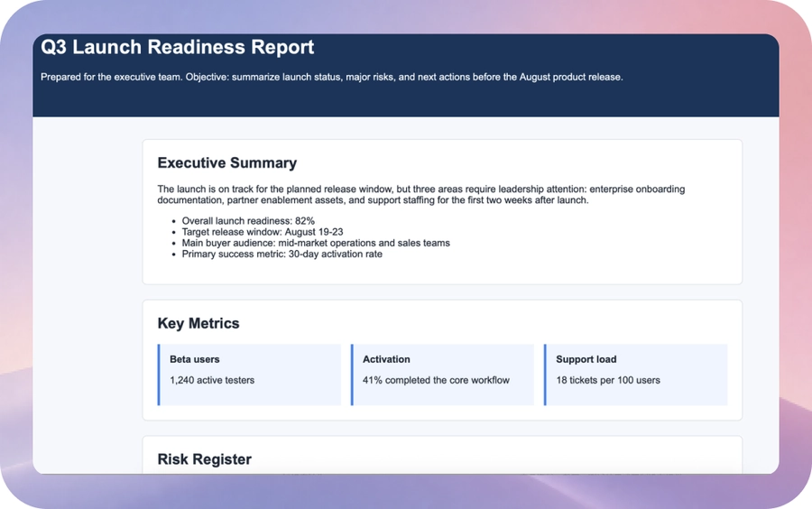
Task: Select the '1,240 active testers' value
Action: point(212,380)
